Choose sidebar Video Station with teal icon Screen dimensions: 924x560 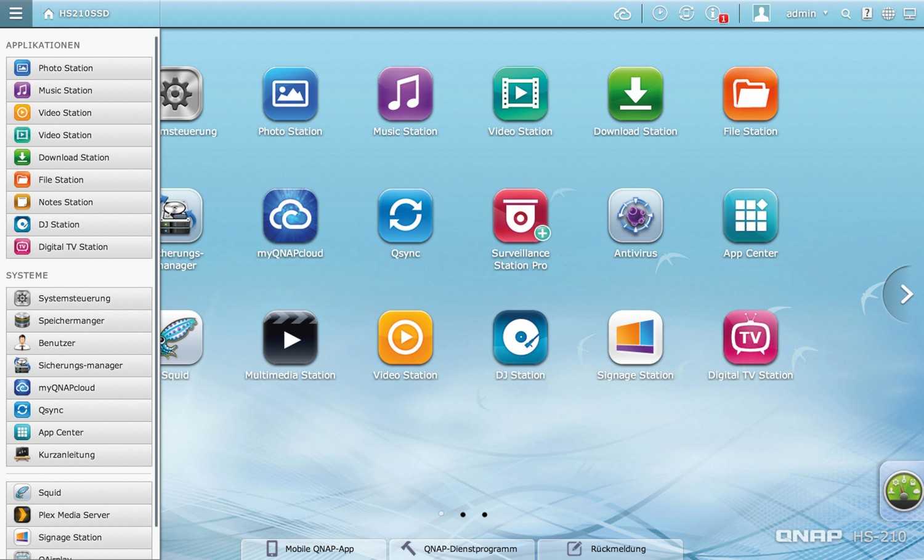(x=79, y=135)
